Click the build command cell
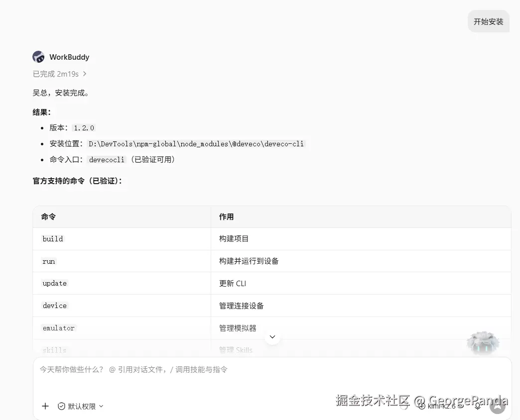This screenshot has height=420, width=520. [122, 239]
